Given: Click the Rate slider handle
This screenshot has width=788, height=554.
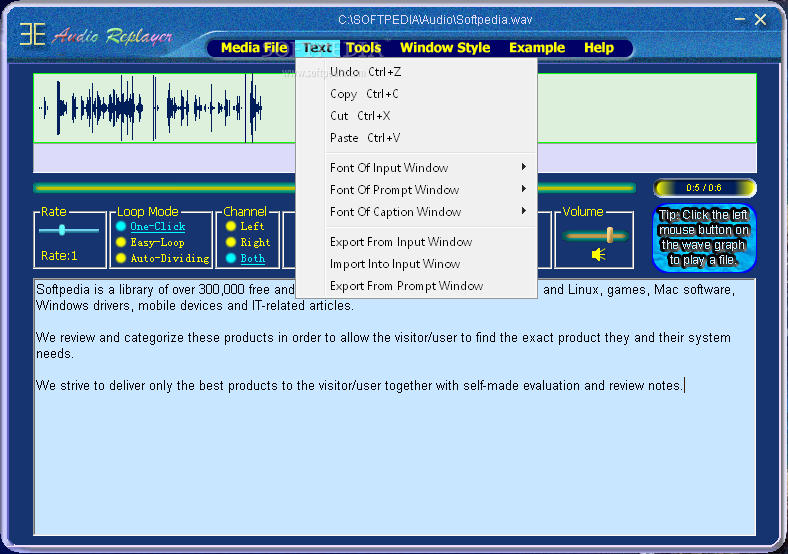Looking at the screenshot, I should 62,230.
